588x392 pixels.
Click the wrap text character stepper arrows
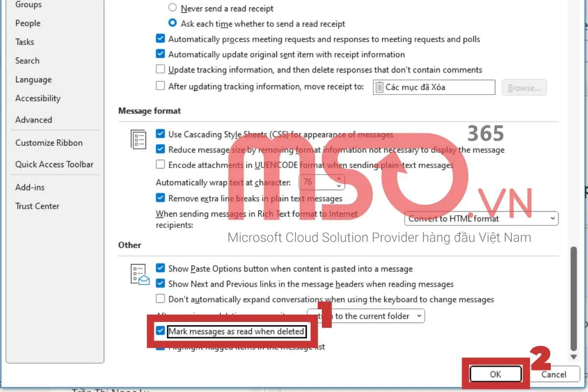[339, 183]
